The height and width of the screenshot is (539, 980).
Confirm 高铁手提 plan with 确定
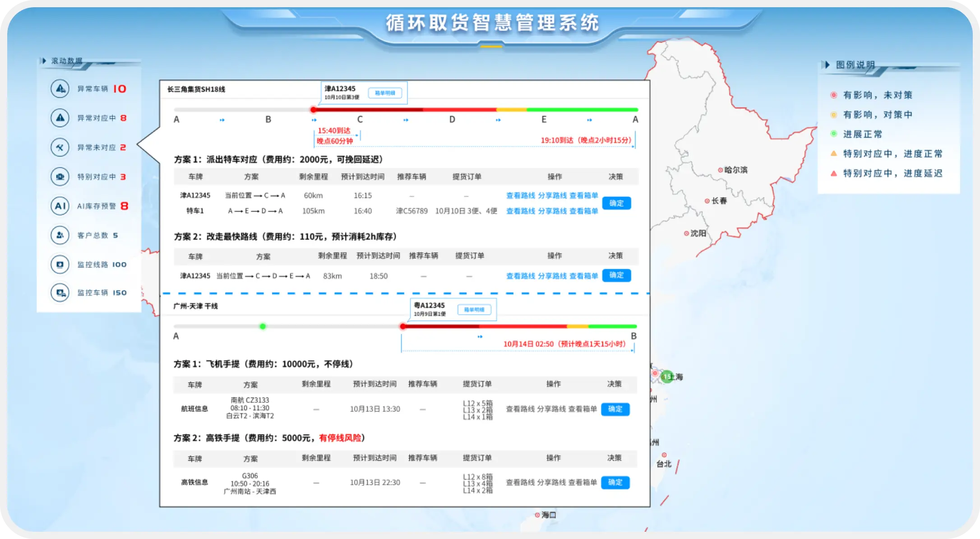click(x=615, y=483)
